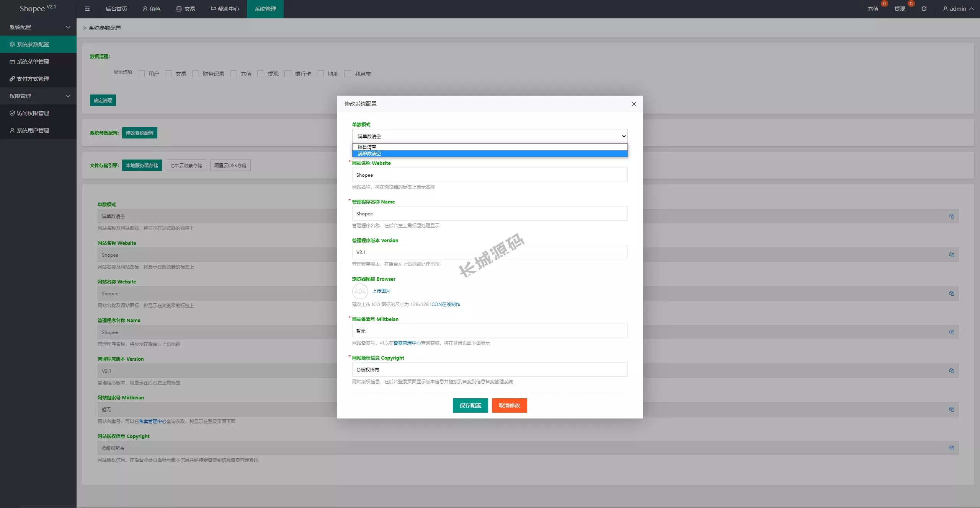The height and width of the screenshot is (508, 980).
Task: Open the admin user dropdown
Action: tap(958, 9)
